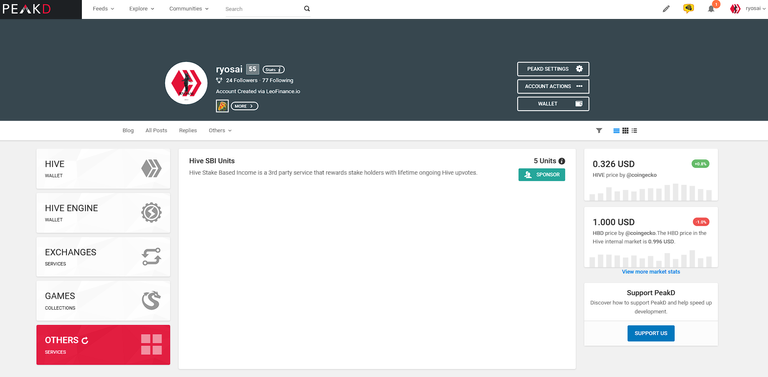Click the search magnifier icon
This screenshot has height=377, width=768.
coord(307,8)
